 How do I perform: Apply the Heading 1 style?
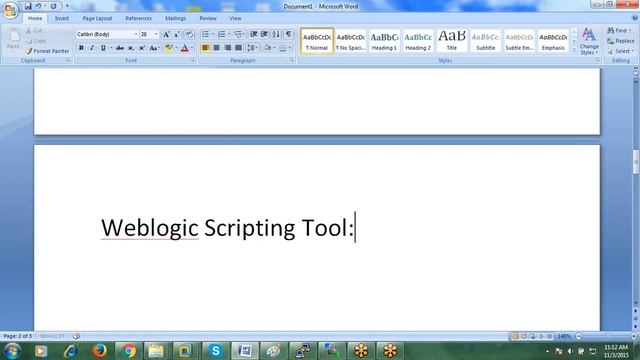pos(384,41)
